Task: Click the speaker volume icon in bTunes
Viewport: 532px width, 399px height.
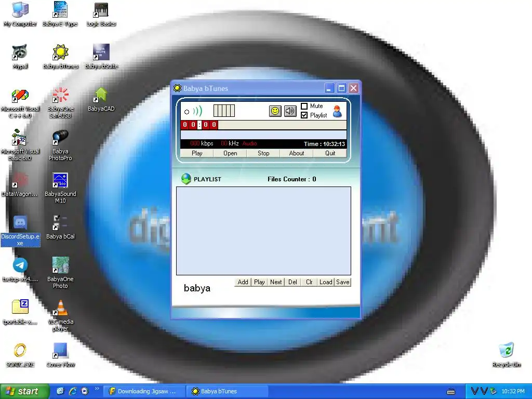Action: click(290, 111)
